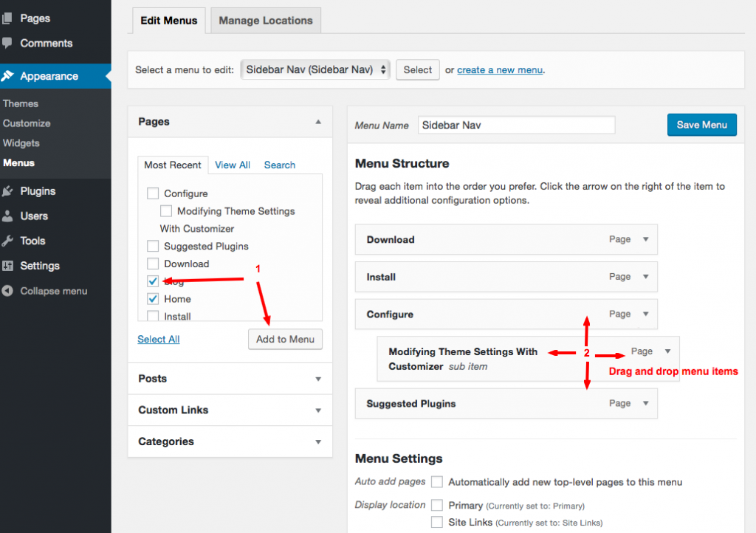Image resolution: width=756 pixels, height=533 pixels.
Task: Expand the Modifying Theme Settings sub item arrow
Action: tap(667, 351)
